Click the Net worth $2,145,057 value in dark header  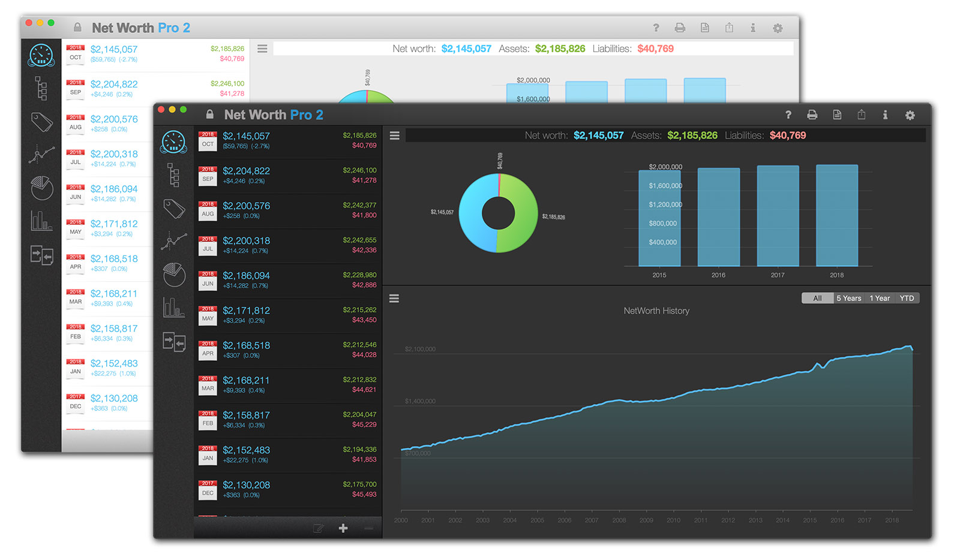[598, 136]
